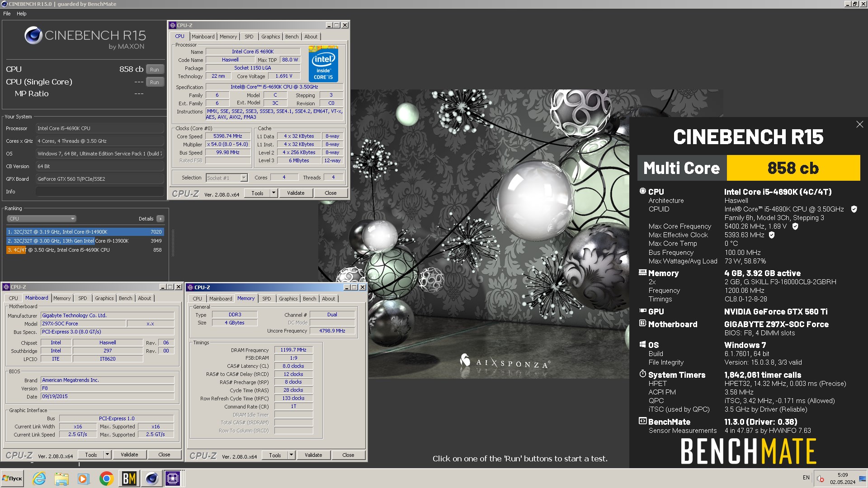The height and width of the screenshot is (488, 868).
Task: Click the CPU section icon in BenchMate
Action: coord(642,191)
